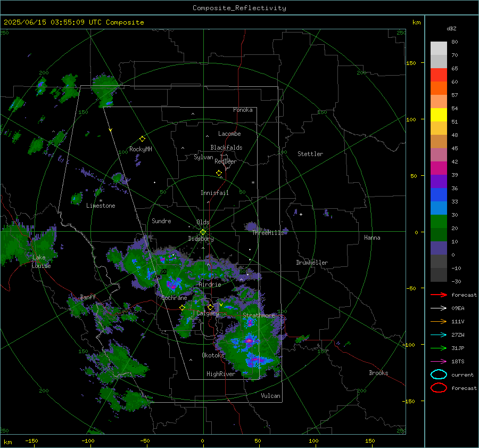Select the yellow diamond marker above Calgary label
Viewport: 479px width, 448px height.
tap(210, 307)
